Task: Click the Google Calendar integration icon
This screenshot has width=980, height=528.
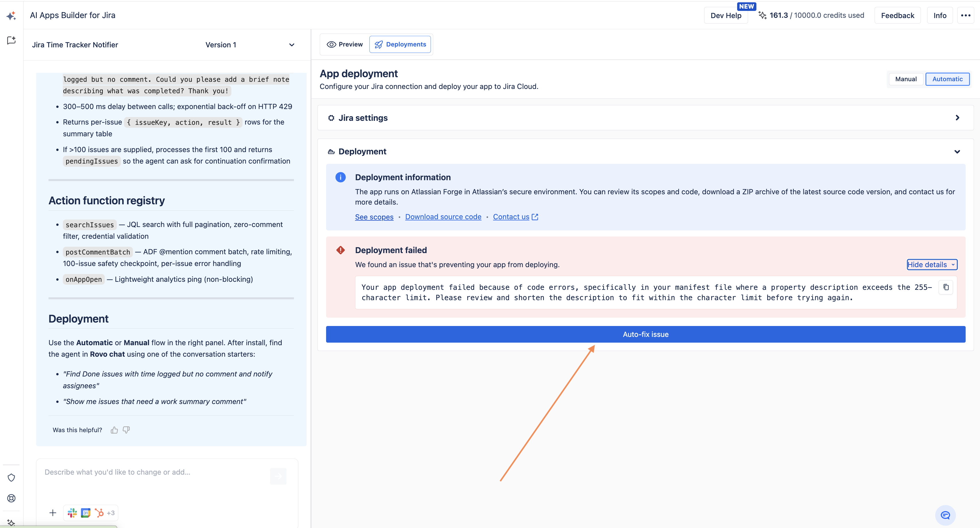Action: point(86,513)
